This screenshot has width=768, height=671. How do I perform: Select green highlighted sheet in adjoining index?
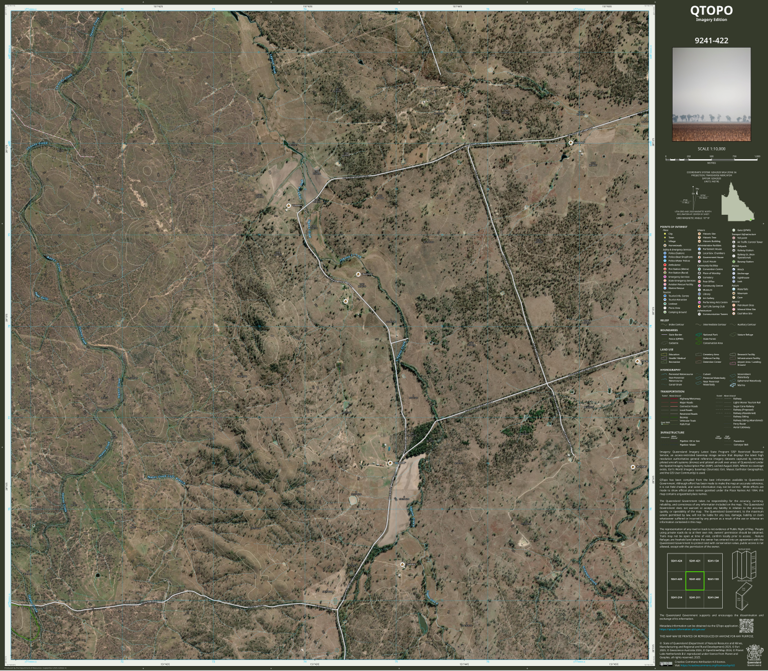695,581
